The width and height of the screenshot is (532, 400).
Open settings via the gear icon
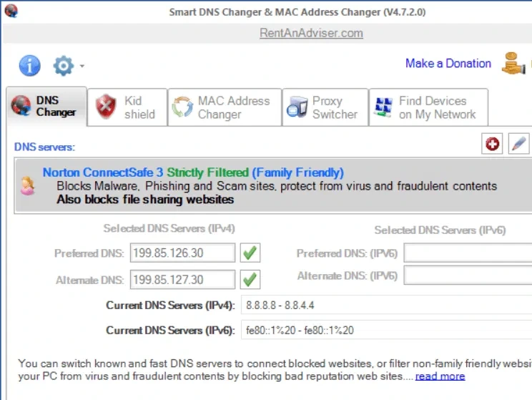pos(63,66)
